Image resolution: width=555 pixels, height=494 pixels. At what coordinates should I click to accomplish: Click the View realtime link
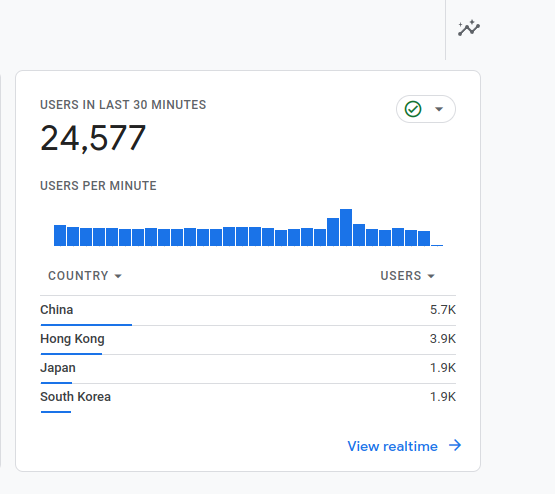tap(392, 446)
